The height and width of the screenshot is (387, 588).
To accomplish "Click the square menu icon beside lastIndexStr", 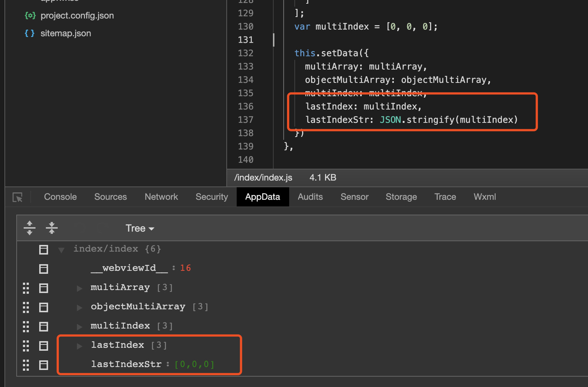I will (44, 365).
